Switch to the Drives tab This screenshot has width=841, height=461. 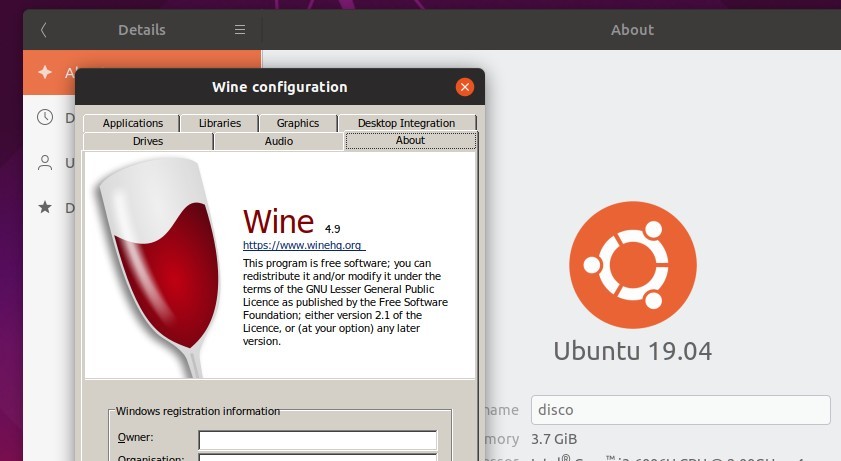click(148, 141)
